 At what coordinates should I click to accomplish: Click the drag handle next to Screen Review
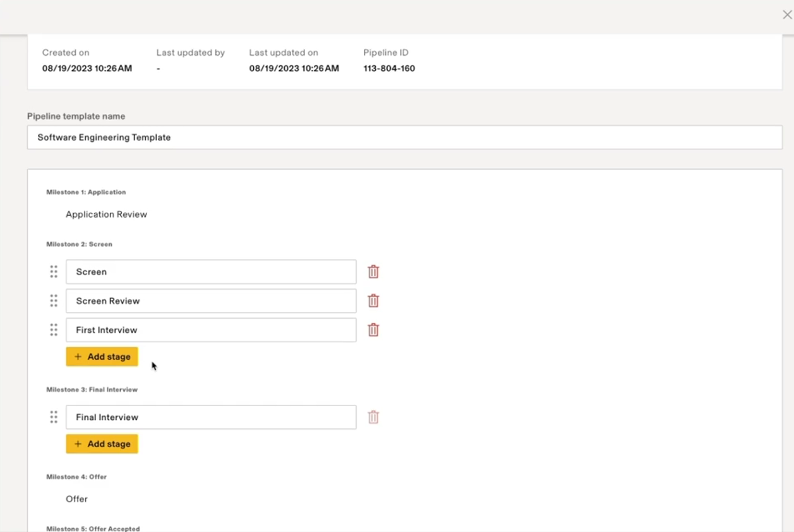coord(54,301)
